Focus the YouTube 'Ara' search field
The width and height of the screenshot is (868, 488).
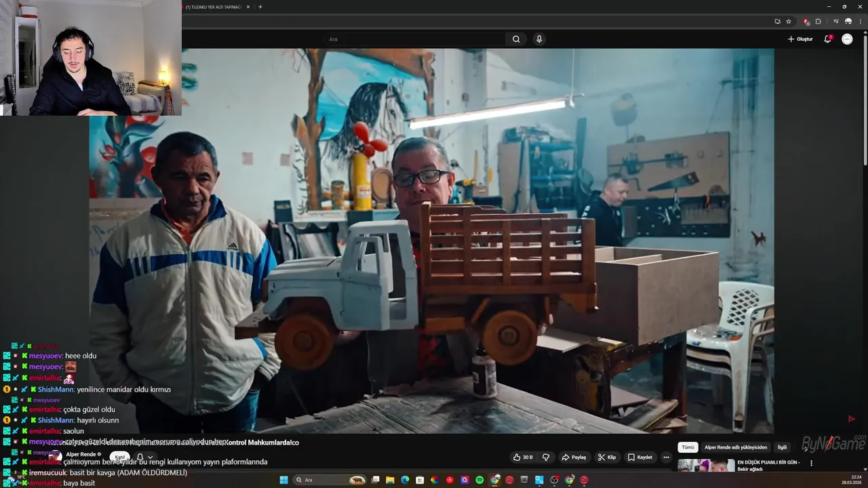pos(414,39)
